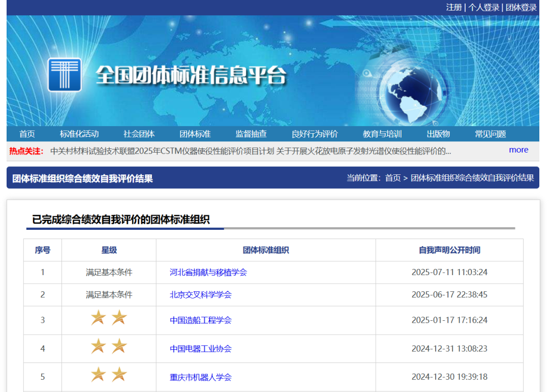Open the 中国电器工业协会 link
This screenshot has height=392, width=549.
pos(201,349)
